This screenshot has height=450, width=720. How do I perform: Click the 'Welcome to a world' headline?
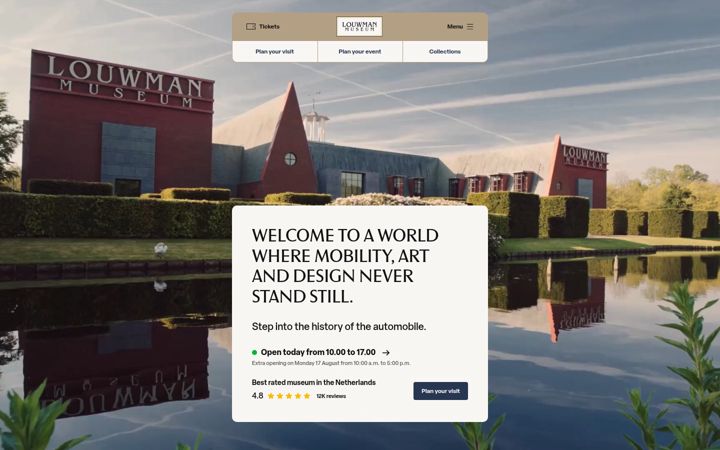[x=345, y=266]
